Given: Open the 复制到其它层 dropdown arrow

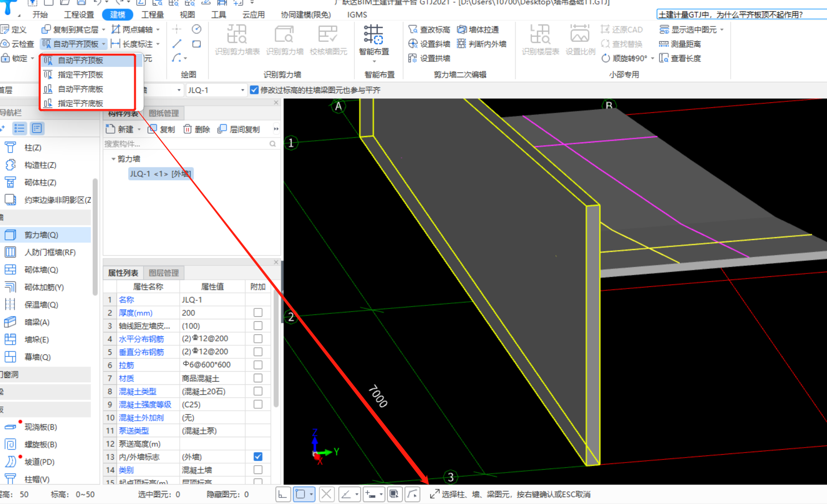Looking at the screenshot, I should [103, 29].
